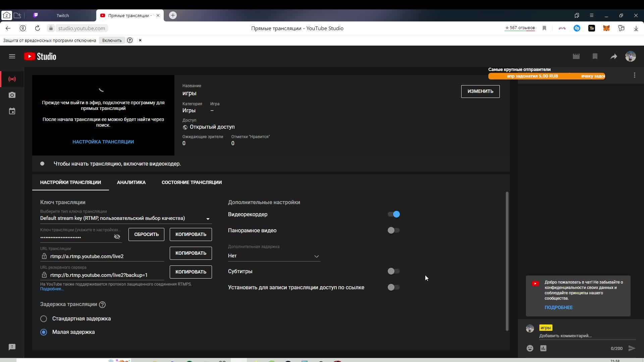Select Стандартная задержка radio button
The width and height of the screenshot is (644, 362).
tap(44, 319)
